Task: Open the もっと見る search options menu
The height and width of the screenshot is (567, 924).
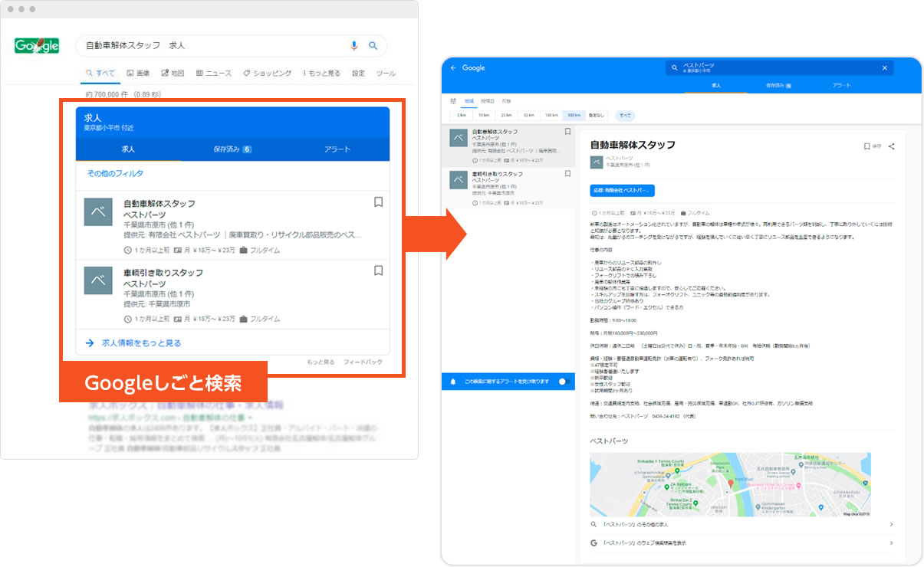Action: pos(321,74)
